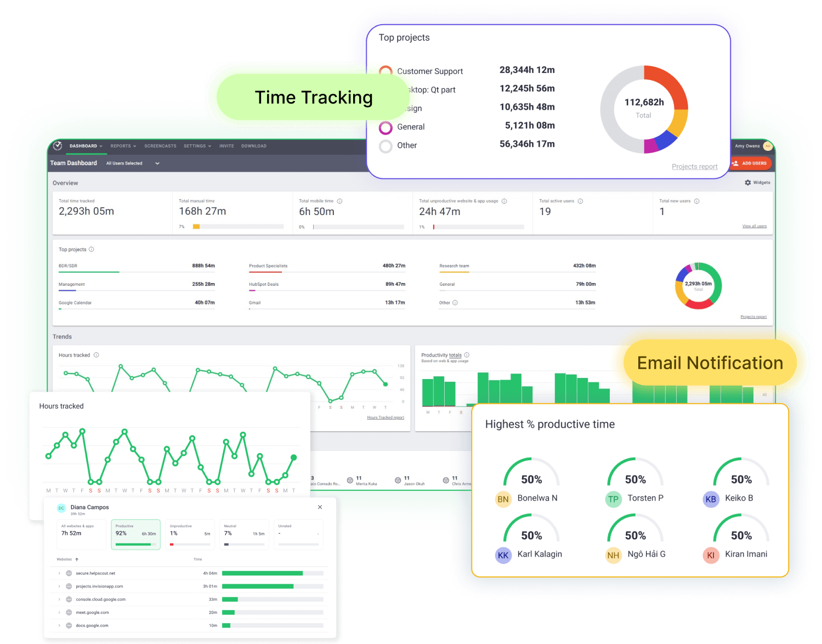Click globe icon for secure.helpscout.net
822x644 pixels.
69,573
